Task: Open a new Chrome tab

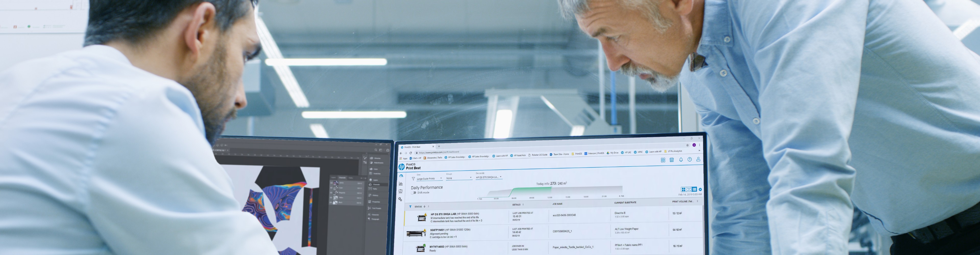Action: (439, 146)
